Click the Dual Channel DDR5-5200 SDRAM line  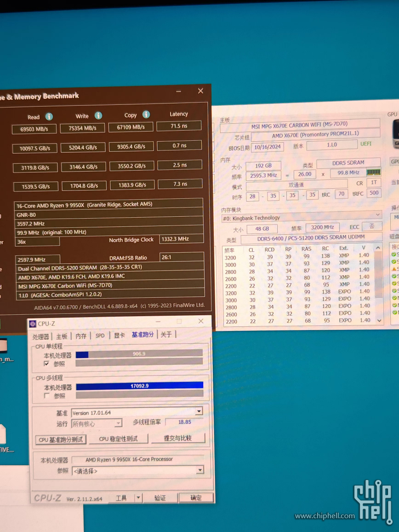[110, 267]
